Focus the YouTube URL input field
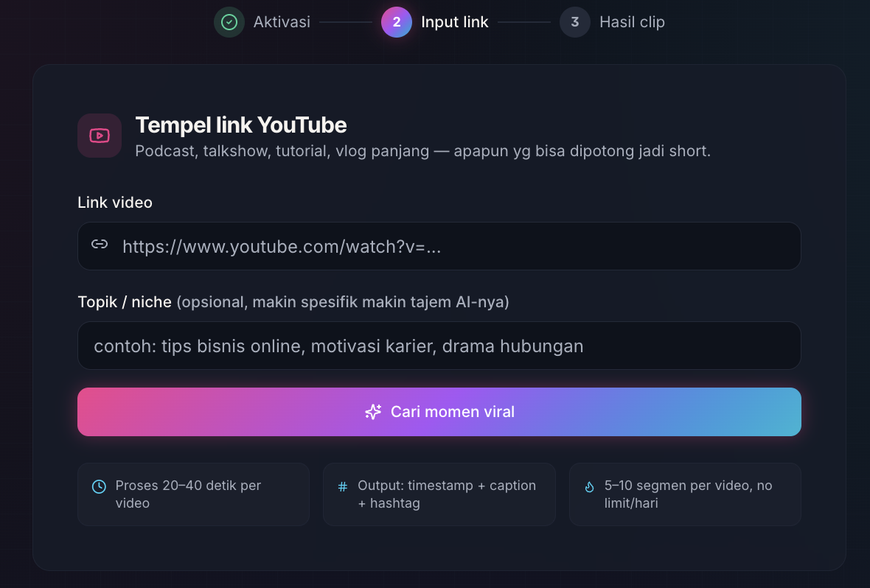 [x=439, y=246]
